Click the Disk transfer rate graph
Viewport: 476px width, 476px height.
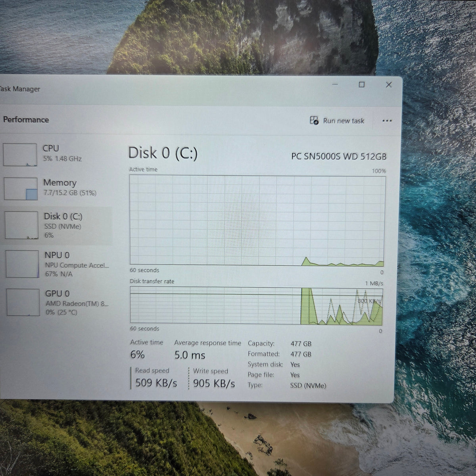(x=257, y=305)
